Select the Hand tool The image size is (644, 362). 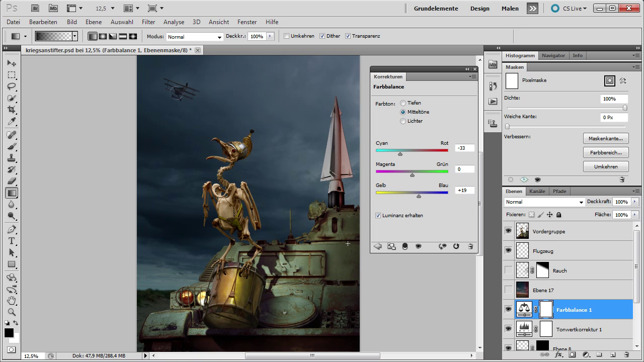[x=12, y=301]
